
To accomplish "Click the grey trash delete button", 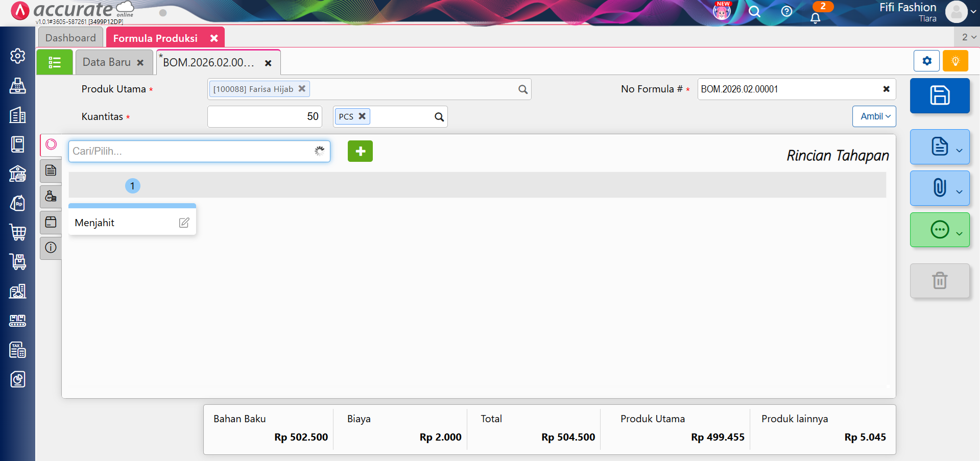I will tap(939, 281).
